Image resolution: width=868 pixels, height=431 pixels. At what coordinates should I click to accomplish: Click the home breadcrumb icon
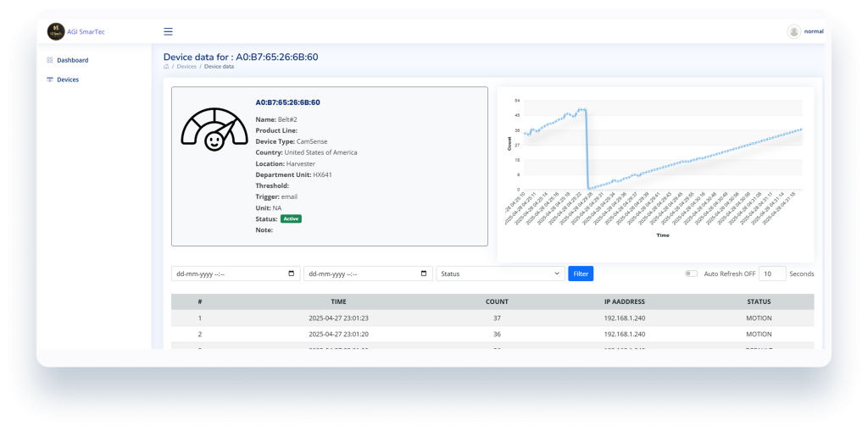(x=166, y=66)
